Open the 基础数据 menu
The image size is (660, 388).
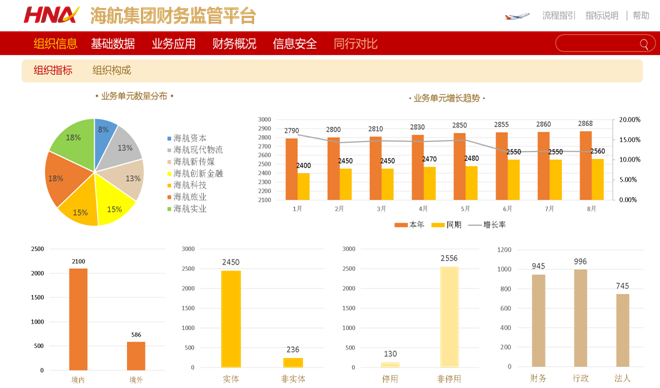113,44
